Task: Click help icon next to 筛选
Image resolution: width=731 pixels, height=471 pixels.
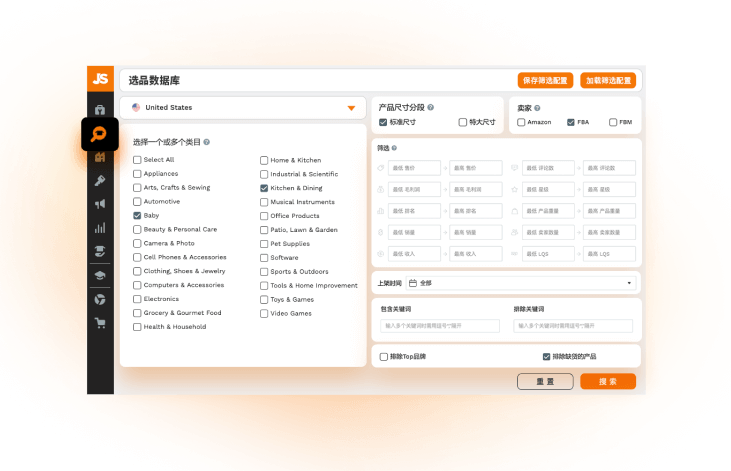Action: click(x=394, y=148)
